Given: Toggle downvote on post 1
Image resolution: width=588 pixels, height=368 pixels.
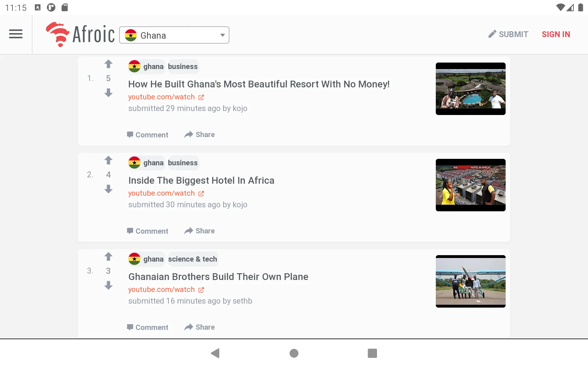Looking at the screenshot, I should 108,92.
